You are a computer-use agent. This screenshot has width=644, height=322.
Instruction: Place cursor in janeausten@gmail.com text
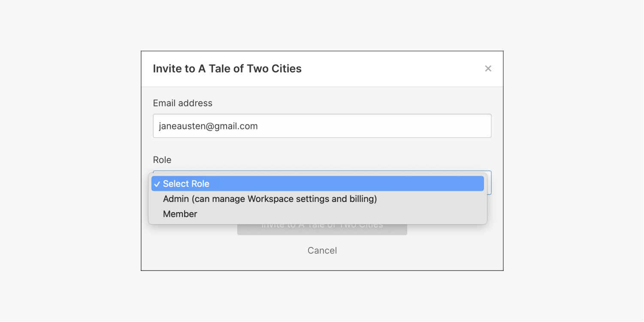208,126
